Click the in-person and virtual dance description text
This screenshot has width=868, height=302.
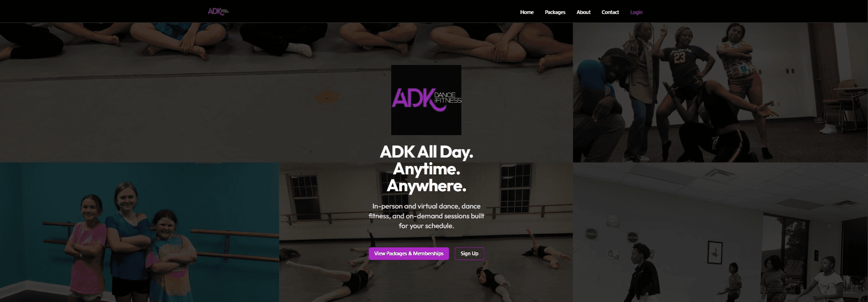426,216
